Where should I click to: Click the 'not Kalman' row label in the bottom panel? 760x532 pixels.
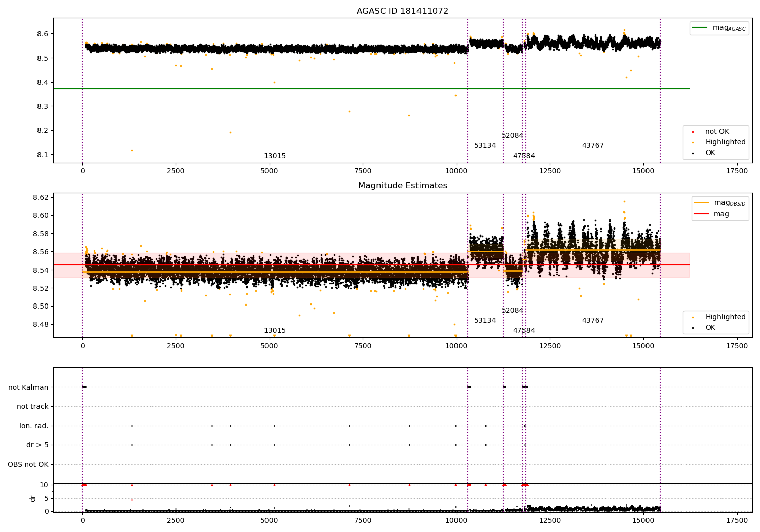[x=28, y=387]
